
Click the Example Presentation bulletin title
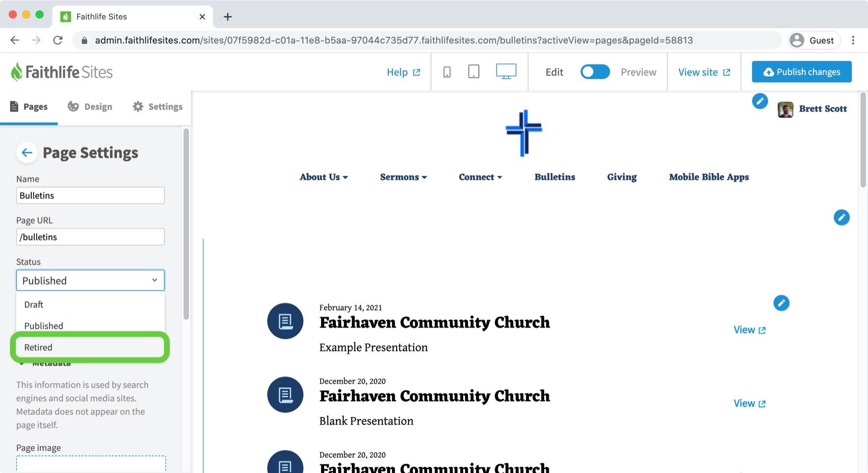[x=435, y=322]
